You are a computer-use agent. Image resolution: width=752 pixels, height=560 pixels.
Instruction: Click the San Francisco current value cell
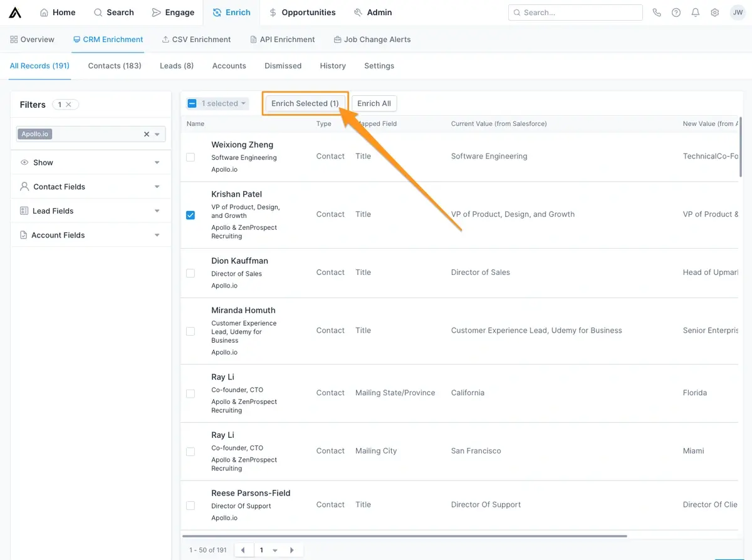coord(476,451)
